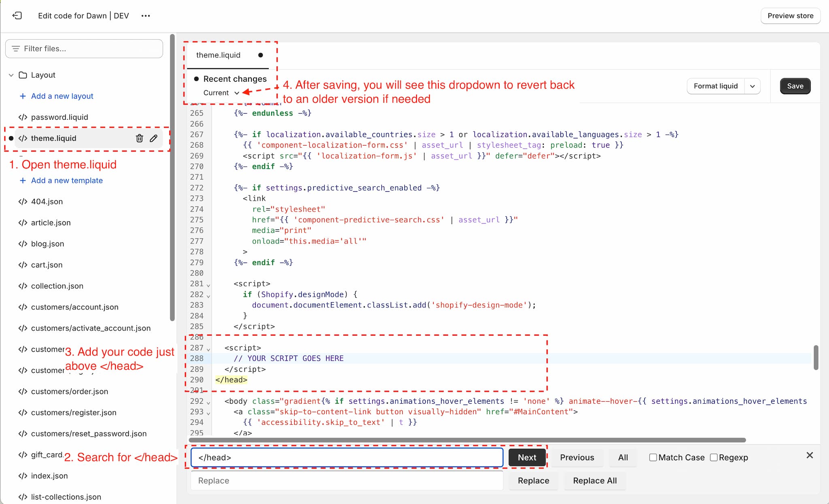The width and height of the screenshot is (829, 504).
Task: Click the Layout folder icon
Action: 23,75
